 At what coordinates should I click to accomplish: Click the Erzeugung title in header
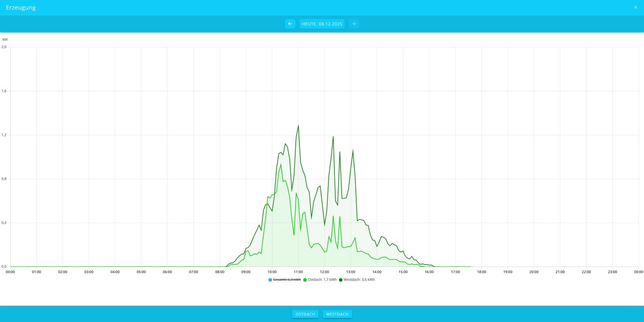[x=21, y=7]
